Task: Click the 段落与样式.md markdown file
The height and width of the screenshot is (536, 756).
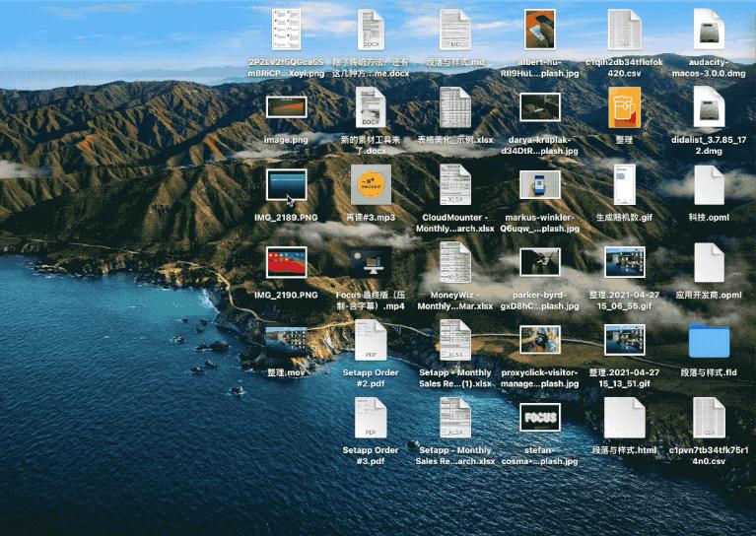Action: pos(455,30)
